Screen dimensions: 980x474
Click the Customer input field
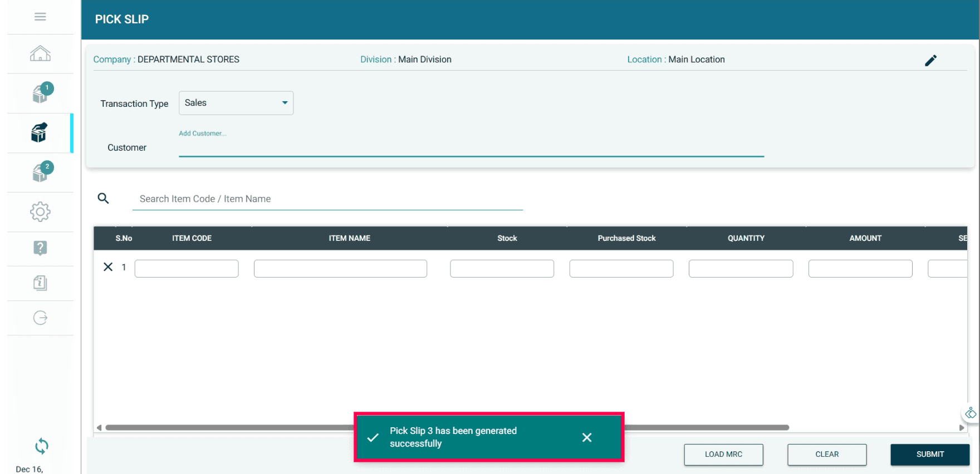tap(471, 147)
